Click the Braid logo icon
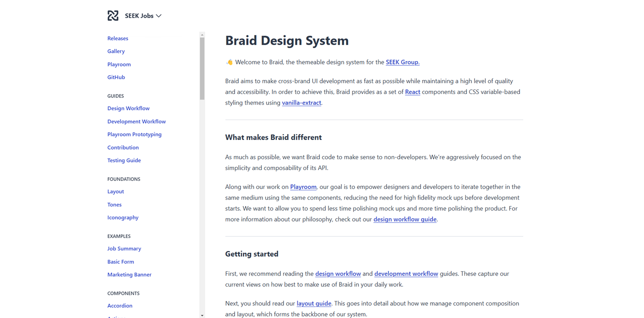 tap(113, 16)
